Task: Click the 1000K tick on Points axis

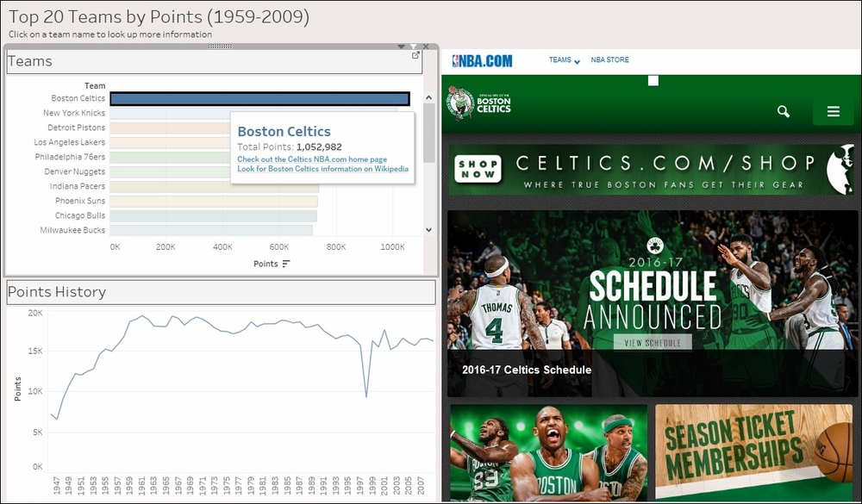Action: click(x=392, y=247)
